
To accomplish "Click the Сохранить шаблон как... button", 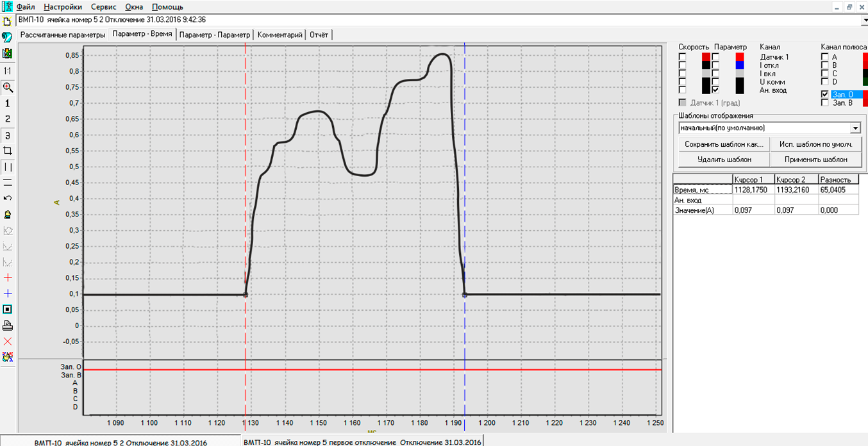I will coord(724,145).
